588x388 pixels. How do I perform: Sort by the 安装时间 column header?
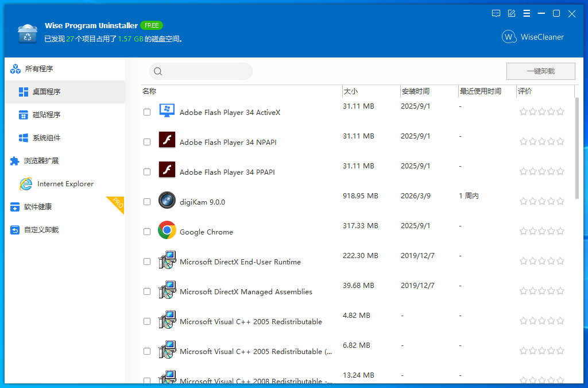tap(415, 91)
